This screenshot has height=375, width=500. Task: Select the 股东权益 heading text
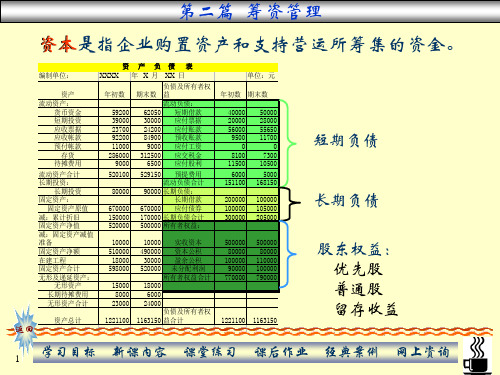tap(353, 249)
